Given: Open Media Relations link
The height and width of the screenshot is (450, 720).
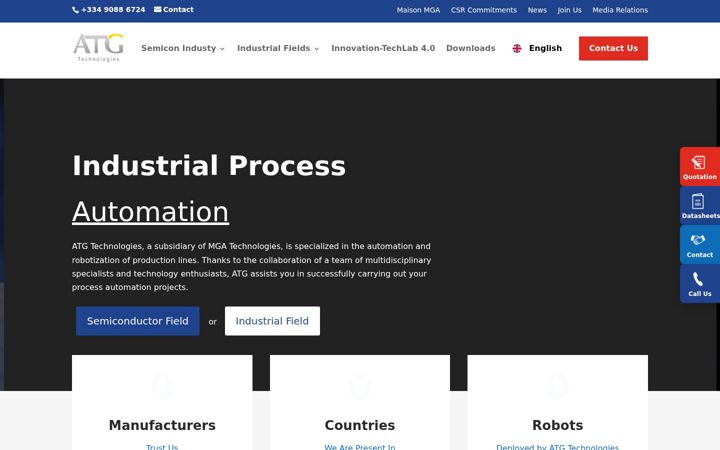Looking at the screenshot, I should point(620,10).
